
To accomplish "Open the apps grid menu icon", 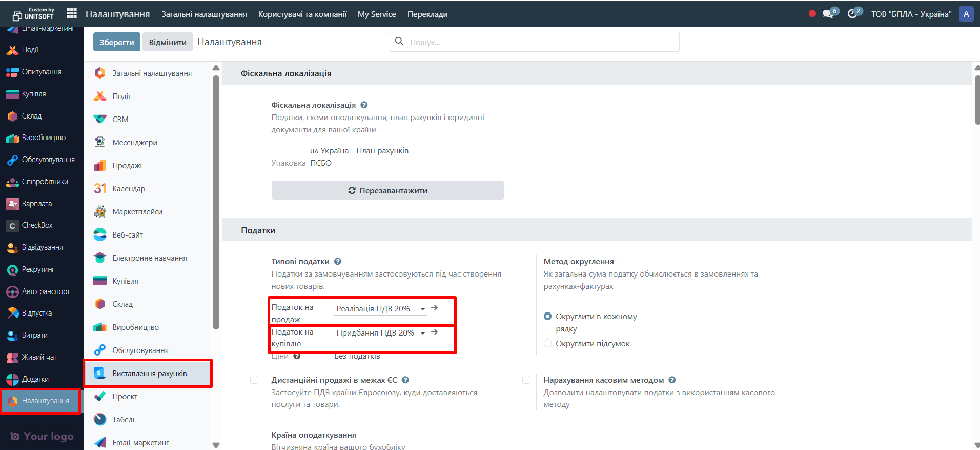I will point(72,13).
